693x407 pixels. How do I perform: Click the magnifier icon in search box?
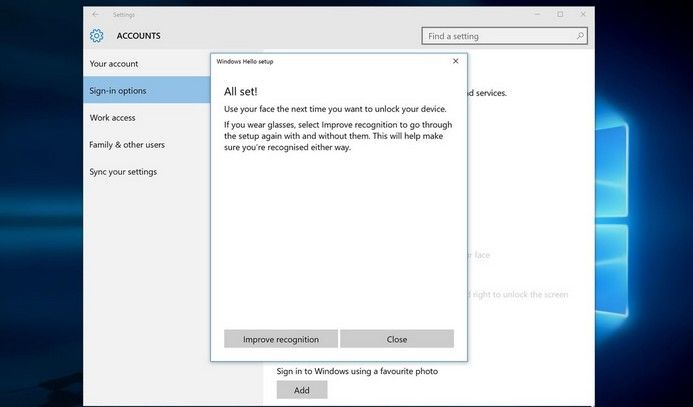[x=580, y=36]
